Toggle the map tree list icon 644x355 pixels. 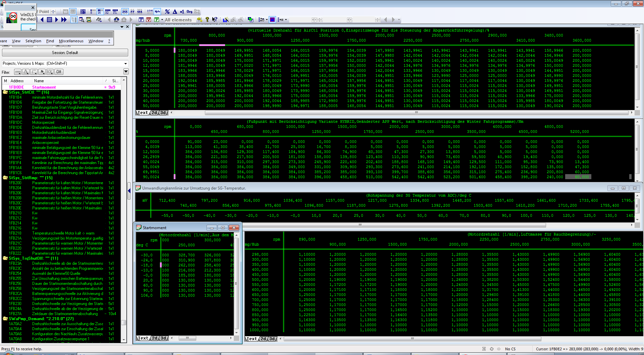pos(74,20)
